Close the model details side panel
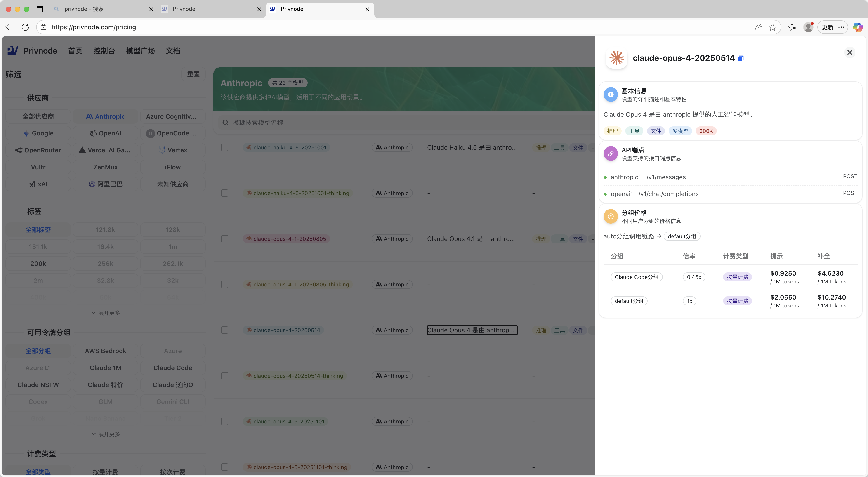This screenshot has width=868, height=477. (849, 53)
